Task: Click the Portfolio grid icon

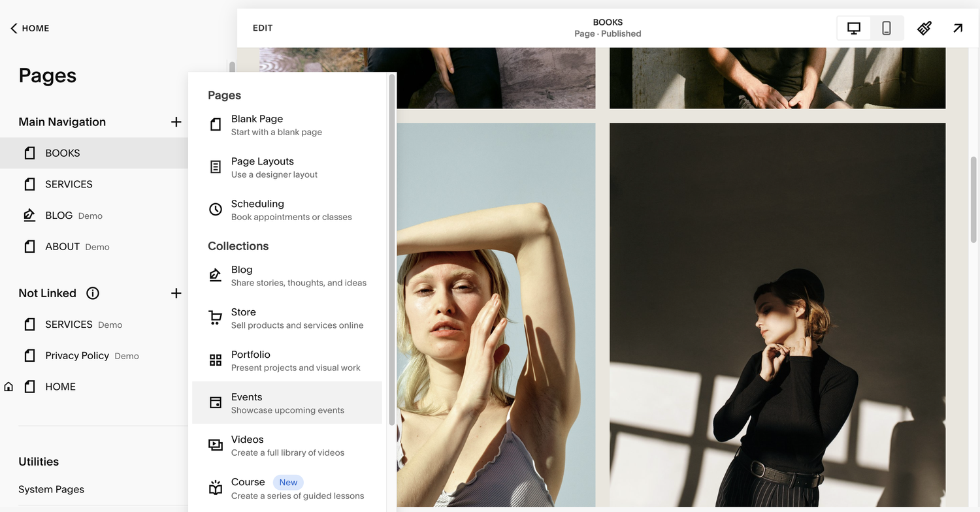Action: click(216, 360)
